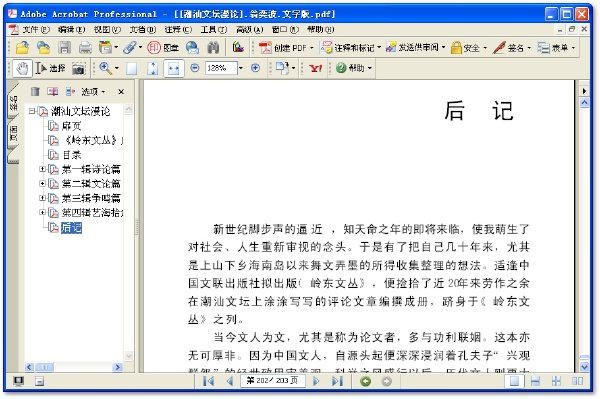The width and height of the screenshot is (600, 399).
Task: Switch to continuous facing layout
Action: [556, 381]
